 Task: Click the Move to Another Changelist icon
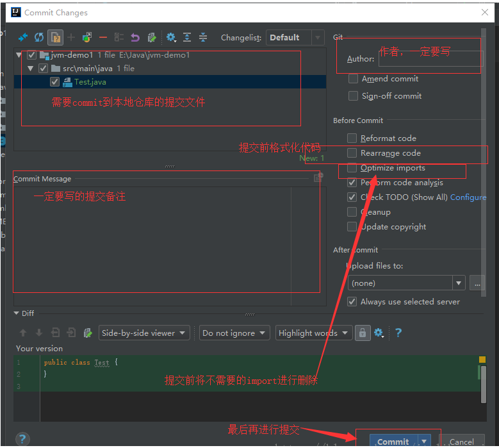click(x=87, y=38)
